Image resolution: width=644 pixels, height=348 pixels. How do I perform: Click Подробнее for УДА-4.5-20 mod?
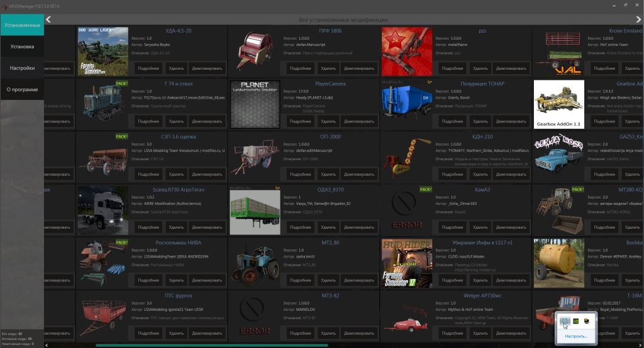pos(148,68)
